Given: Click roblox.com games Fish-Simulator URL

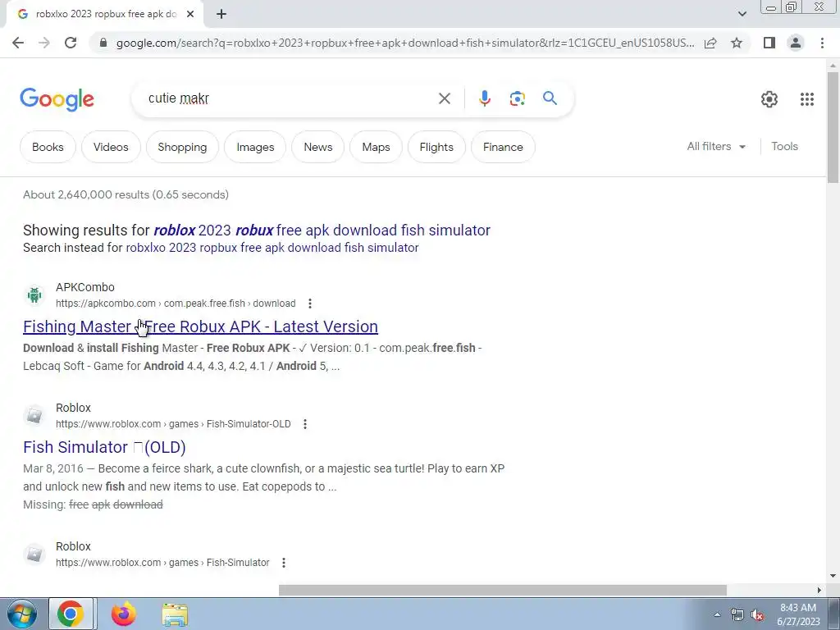Looking at the screenshot, I should point(162,563).
